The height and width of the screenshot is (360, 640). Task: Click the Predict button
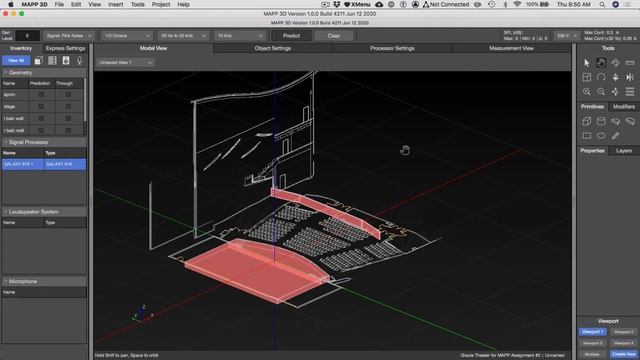(x=291, y=36)
